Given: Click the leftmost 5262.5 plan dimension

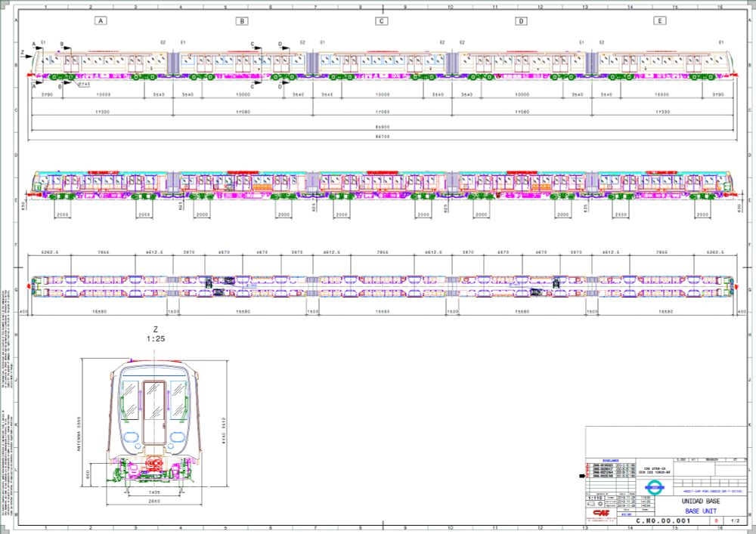Looking at the screenshot, I should (49, 252).
